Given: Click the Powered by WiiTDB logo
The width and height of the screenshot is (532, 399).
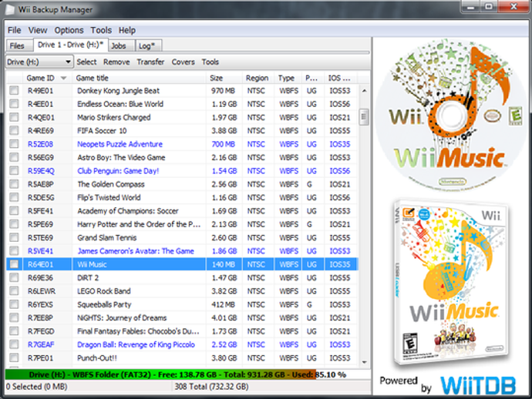Looking at the screenshot, I should [x=448, y=385].
